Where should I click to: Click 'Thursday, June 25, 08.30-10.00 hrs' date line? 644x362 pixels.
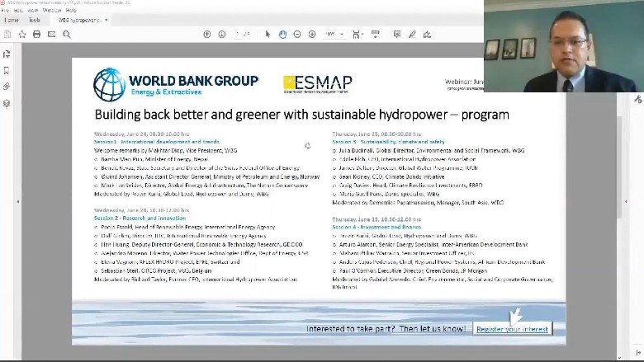[376, 134]
